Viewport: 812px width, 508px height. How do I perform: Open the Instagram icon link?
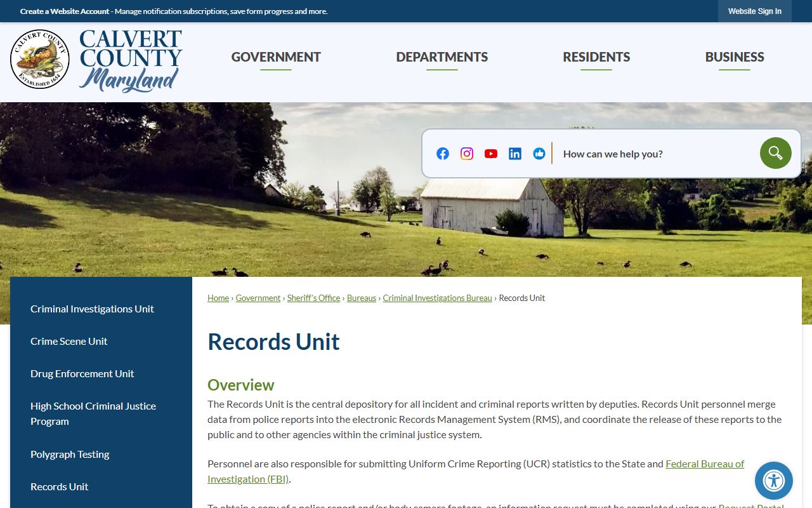coord(467,154)
